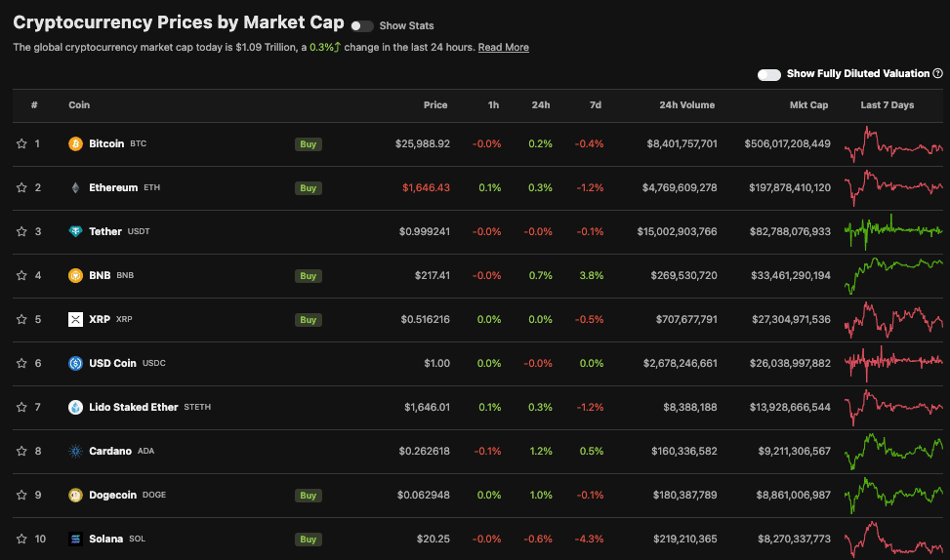Click Bitcoin market cap $506,017,208,449
This screenshot has height=560, width=950.
787,143
